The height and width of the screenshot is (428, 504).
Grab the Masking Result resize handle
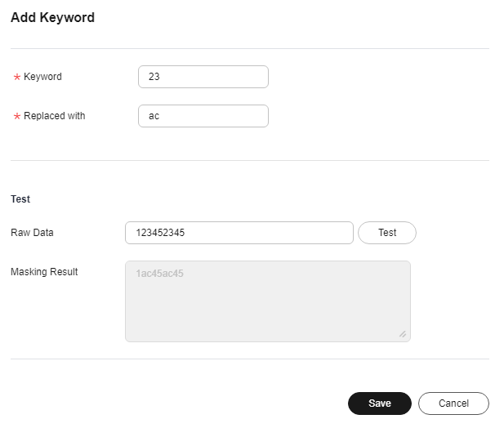[x=402, y=333]
